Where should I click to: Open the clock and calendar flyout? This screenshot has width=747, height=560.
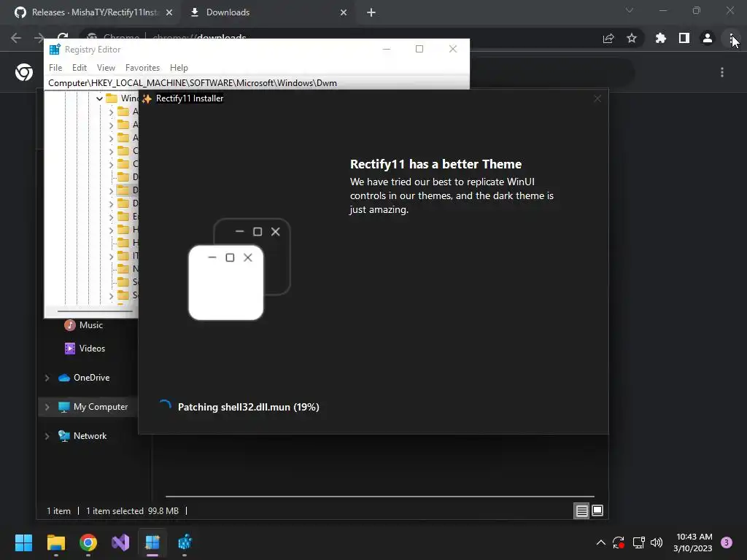693,542
